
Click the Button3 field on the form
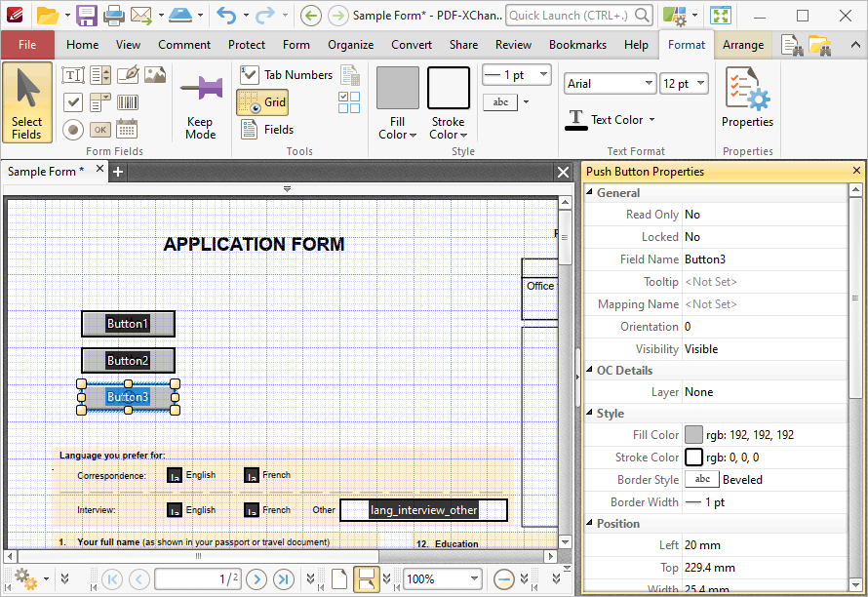[x=128, y=396]
